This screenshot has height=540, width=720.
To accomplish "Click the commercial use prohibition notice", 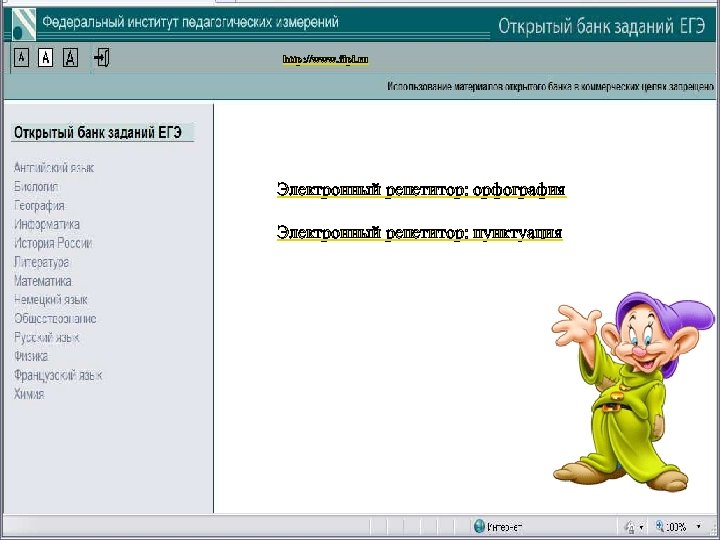I will click(x=551, y=86).
